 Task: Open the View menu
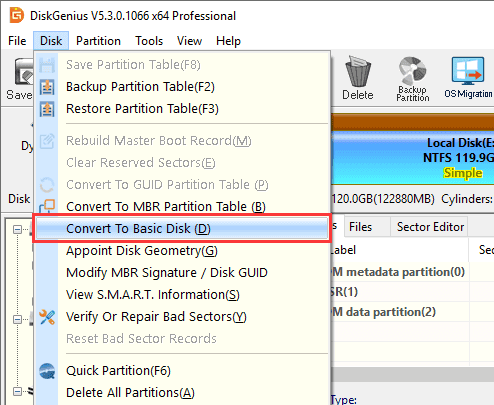point(189,41)
